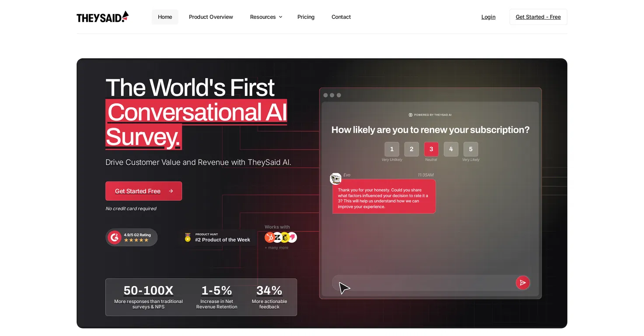Click the 'Conversational AI' highlighted headline
644x336 pixels.
point(196,112)
